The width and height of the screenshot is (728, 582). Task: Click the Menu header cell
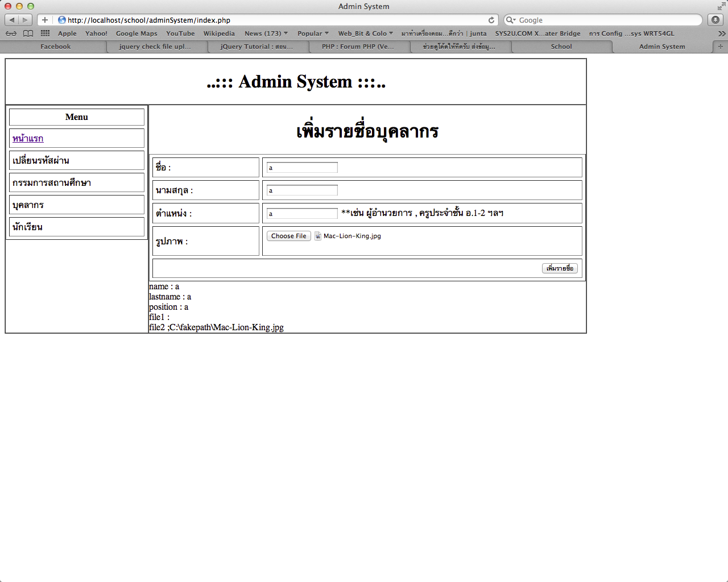click(77, 117)
